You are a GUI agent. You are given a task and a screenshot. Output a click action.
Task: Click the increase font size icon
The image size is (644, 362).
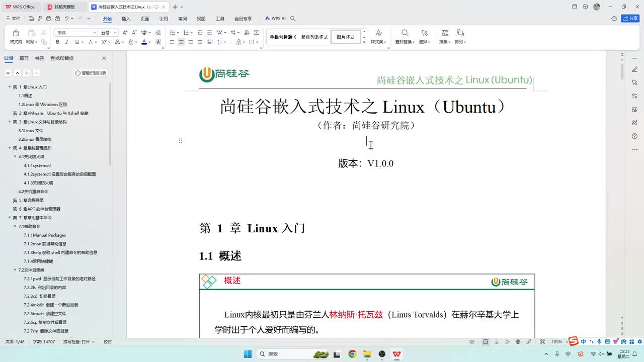(125, 33)
